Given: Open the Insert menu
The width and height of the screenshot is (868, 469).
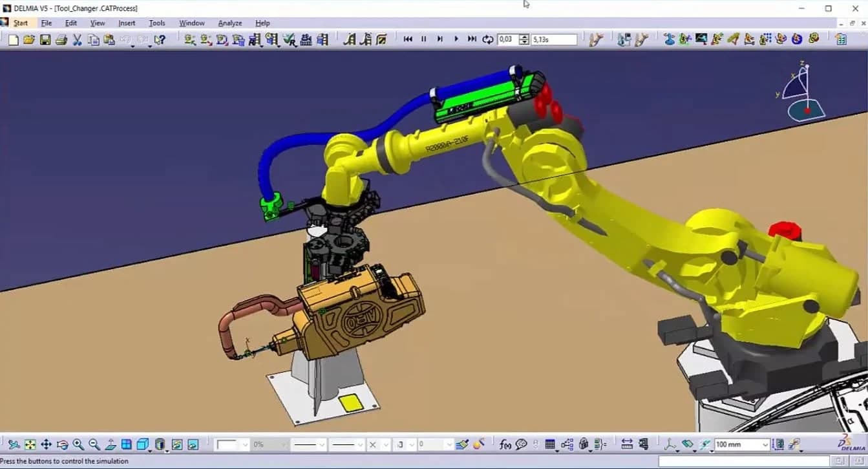Looking at the screenshot, I should (x=127, y=23).
